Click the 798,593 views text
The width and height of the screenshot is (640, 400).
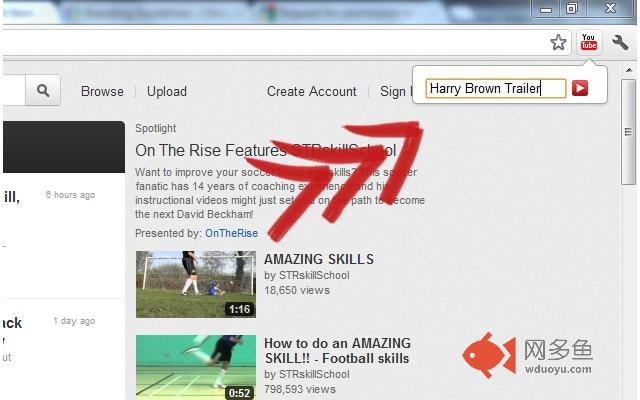point(300,389)
